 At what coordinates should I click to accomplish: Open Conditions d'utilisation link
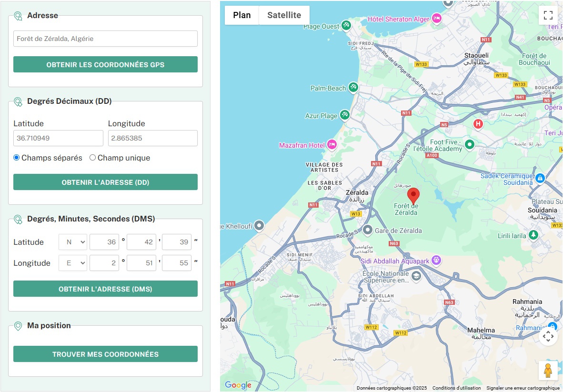click(456, 388)
